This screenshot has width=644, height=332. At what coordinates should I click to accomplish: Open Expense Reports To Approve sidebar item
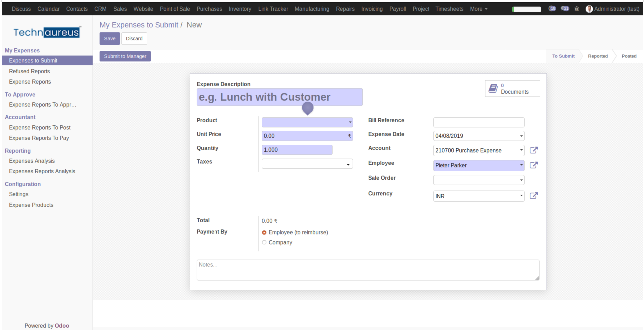[43, 105]
